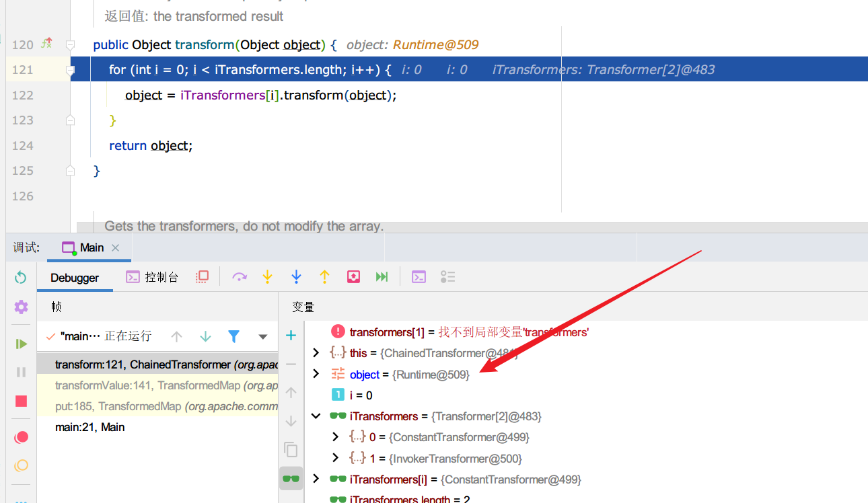Screen dimensions: 868x503
Task: Close the Main debug tab
Action: pos(115,247)
